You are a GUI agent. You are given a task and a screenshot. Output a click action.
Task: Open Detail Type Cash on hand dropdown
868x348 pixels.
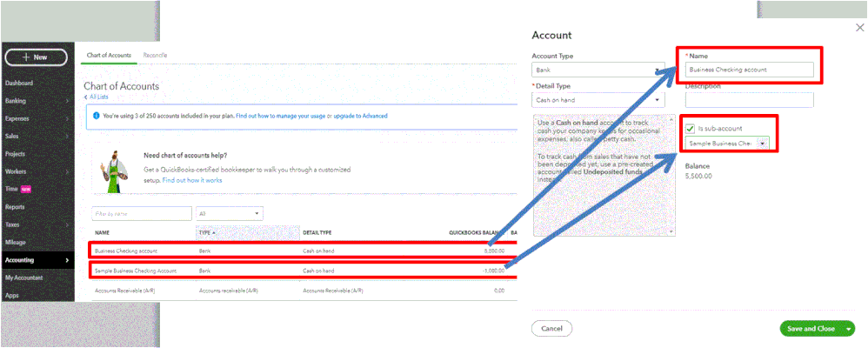(x=598, y=100)
